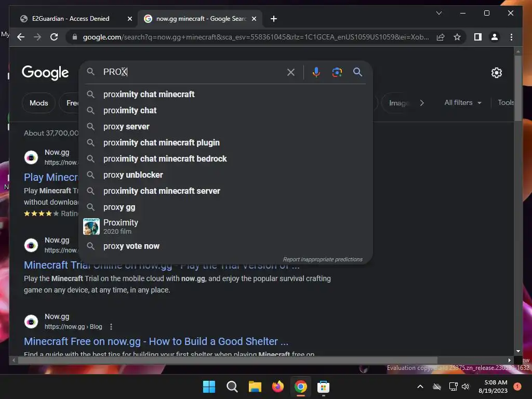Open Chrome's three-dot menu

click(511, 37)
